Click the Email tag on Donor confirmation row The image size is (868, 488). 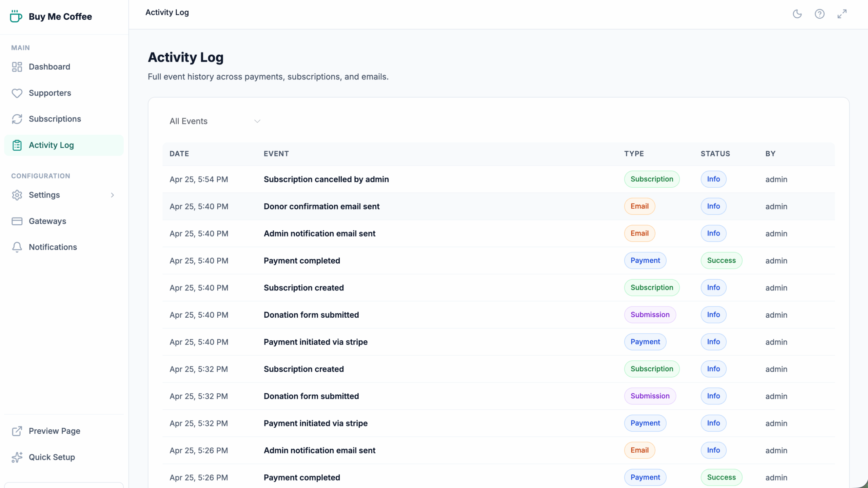pyautogui.click(x=639, y=206)
